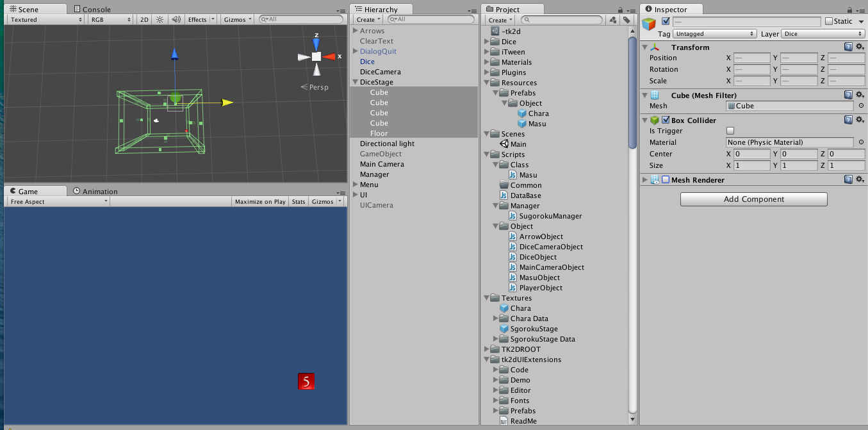The image size is (868, 430).
Task: Open the Project Create menu
Action: 500,20
